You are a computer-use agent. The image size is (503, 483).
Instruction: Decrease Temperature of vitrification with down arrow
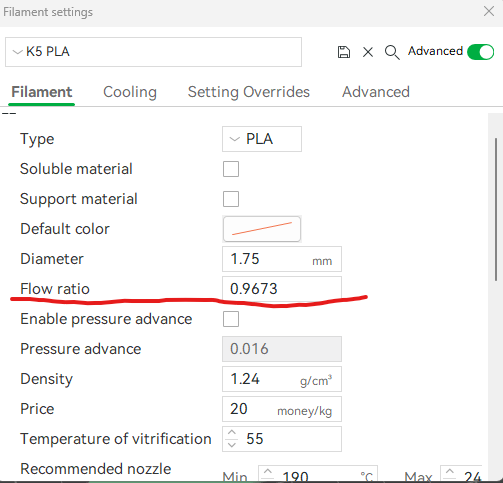(232, 445)
